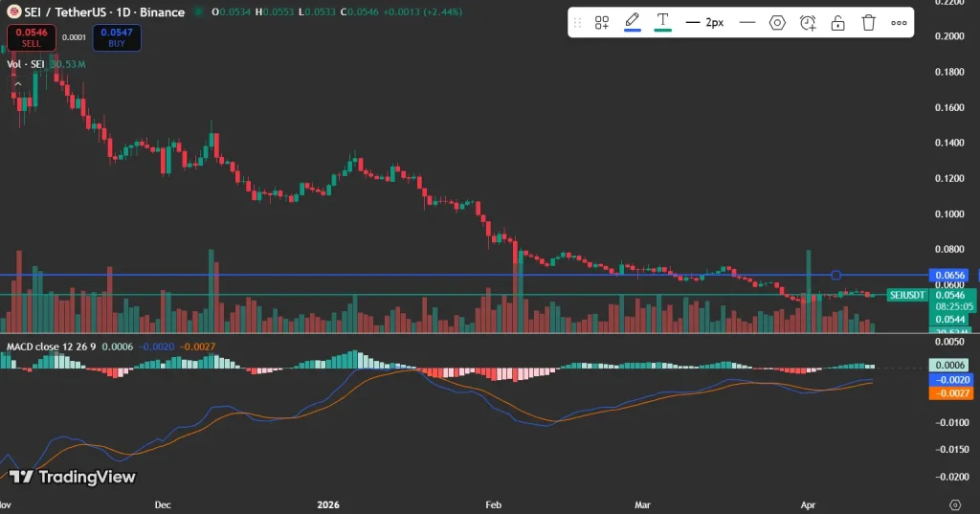This screenshot has width=980, height=514.
Task: Click the 08:25:05 countdown label
Action: (954, 307)
